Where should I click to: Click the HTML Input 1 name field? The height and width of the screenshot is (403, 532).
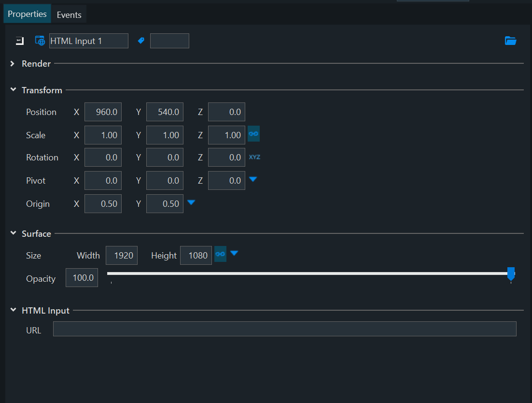click(89, 41)
